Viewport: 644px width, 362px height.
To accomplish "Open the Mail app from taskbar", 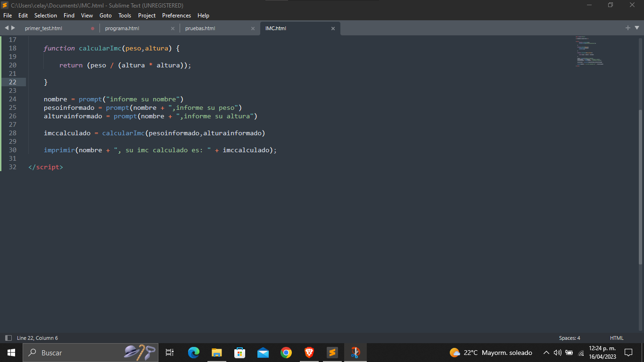I will coord(263,353).
